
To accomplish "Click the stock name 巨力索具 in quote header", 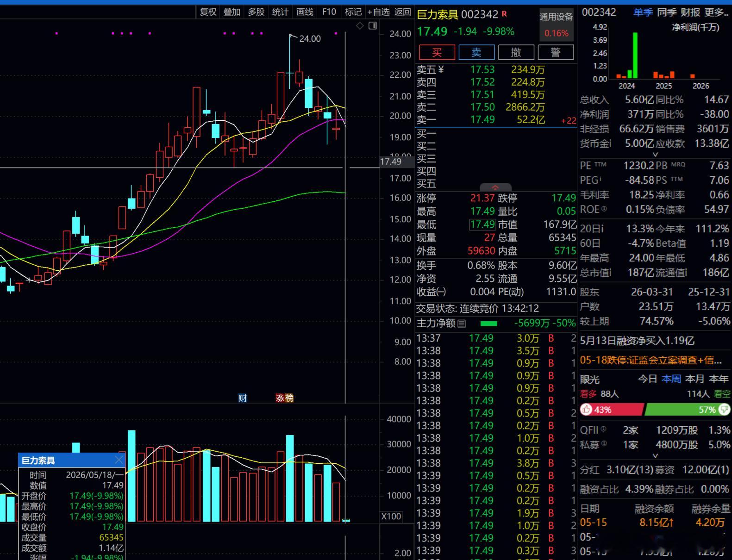I will [437, 14].
